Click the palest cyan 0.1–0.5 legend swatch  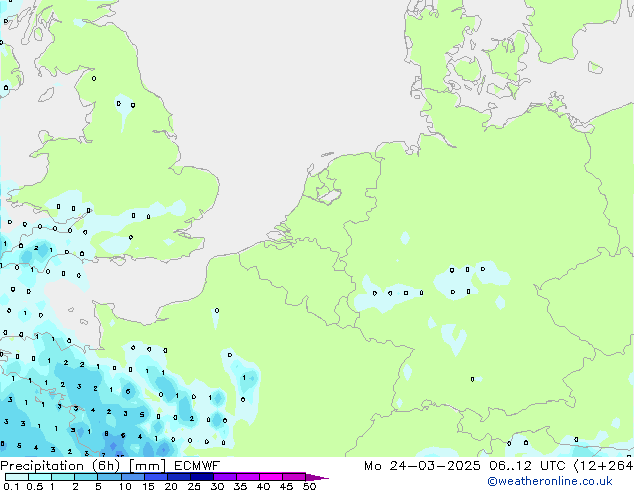pos(17,477)
